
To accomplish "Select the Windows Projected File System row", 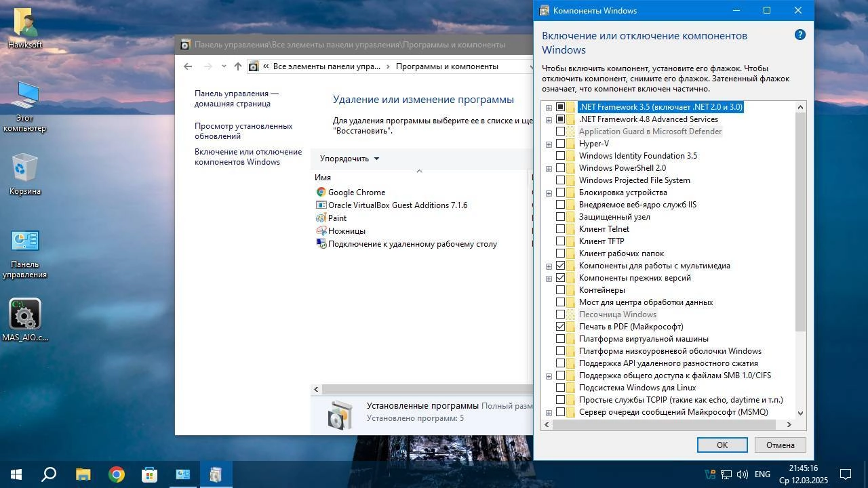I will 634,180.
